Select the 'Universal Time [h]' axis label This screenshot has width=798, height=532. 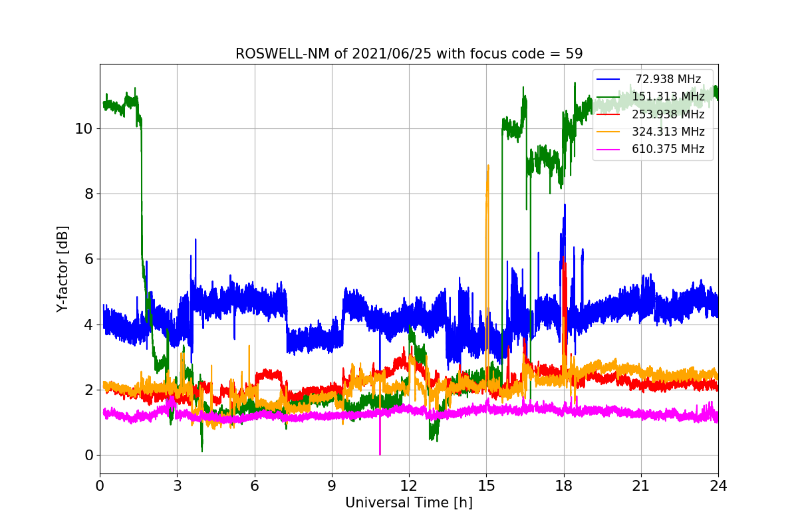pyautogui.click(x=409, y=503)
